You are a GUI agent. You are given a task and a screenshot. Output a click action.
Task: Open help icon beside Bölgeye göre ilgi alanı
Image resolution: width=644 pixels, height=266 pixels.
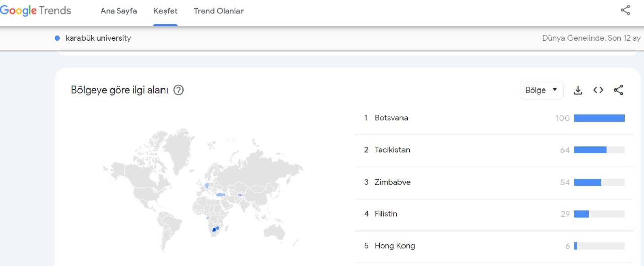tap(178, 90)
